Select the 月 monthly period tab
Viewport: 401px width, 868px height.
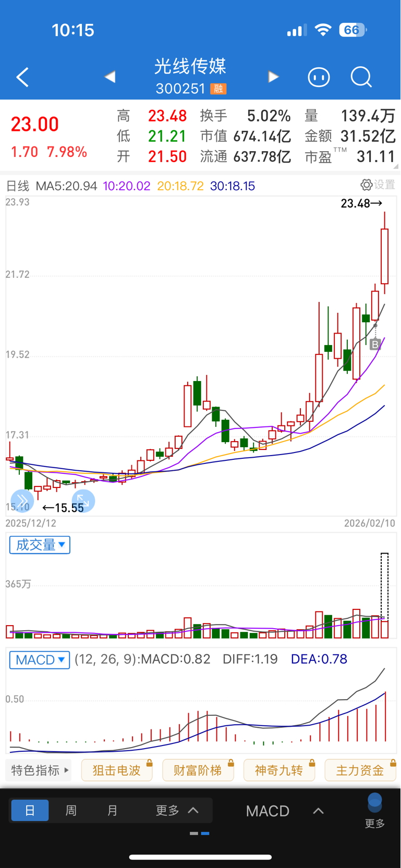(x=112, y=810)
